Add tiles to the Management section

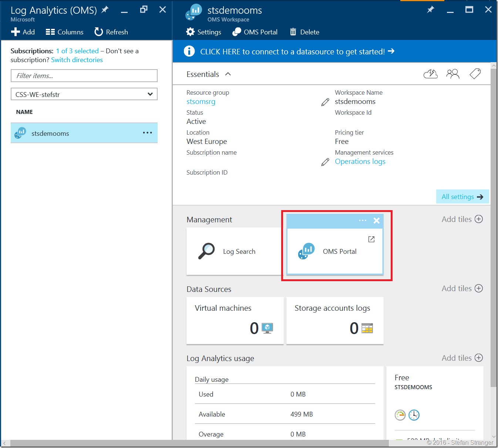(x=462, y=219)
